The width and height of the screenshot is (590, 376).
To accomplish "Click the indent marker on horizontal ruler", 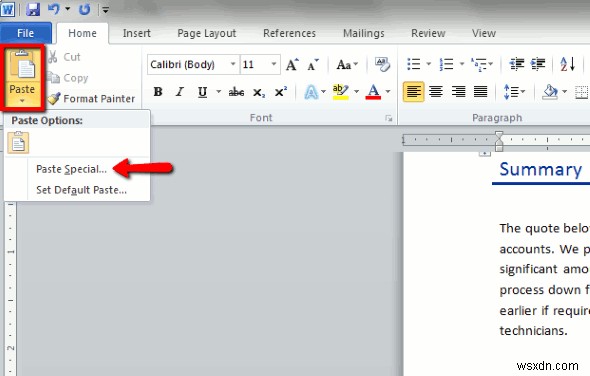I will click(x=499, y=142).
